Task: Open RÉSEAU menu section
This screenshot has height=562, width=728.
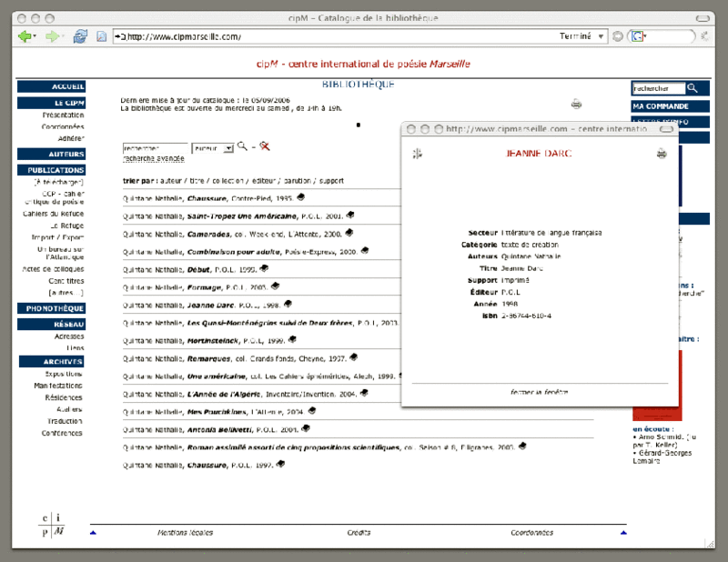Action: (52, 325)
